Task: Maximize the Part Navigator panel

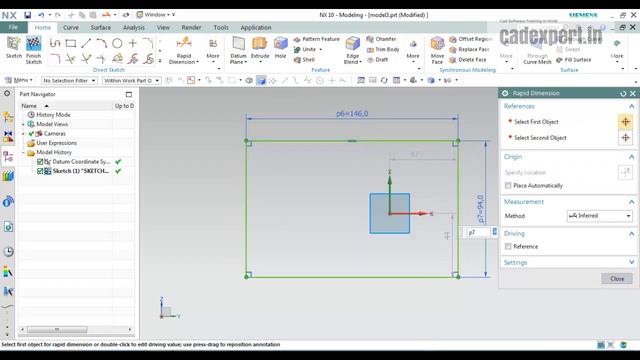Action: tap(129, 94)
